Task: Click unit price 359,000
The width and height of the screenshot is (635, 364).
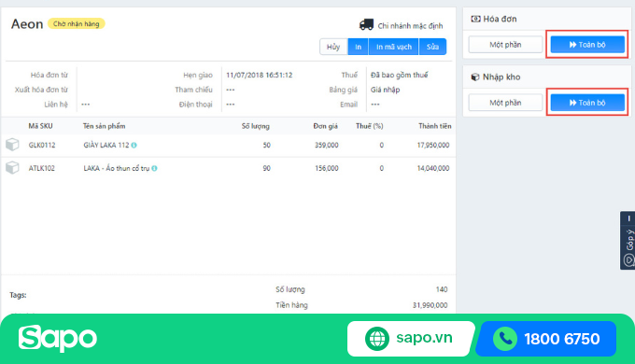Action: click(327, 145)
